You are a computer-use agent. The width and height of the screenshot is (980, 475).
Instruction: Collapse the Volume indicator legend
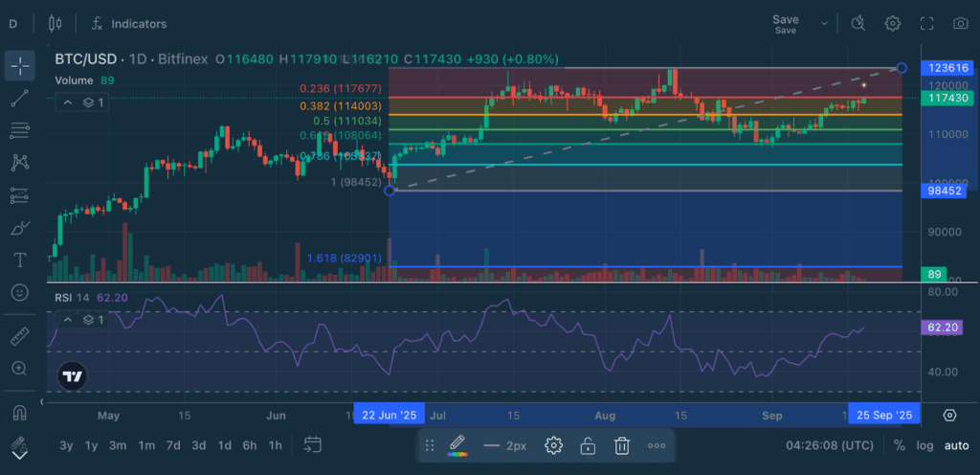click(69, 102)
